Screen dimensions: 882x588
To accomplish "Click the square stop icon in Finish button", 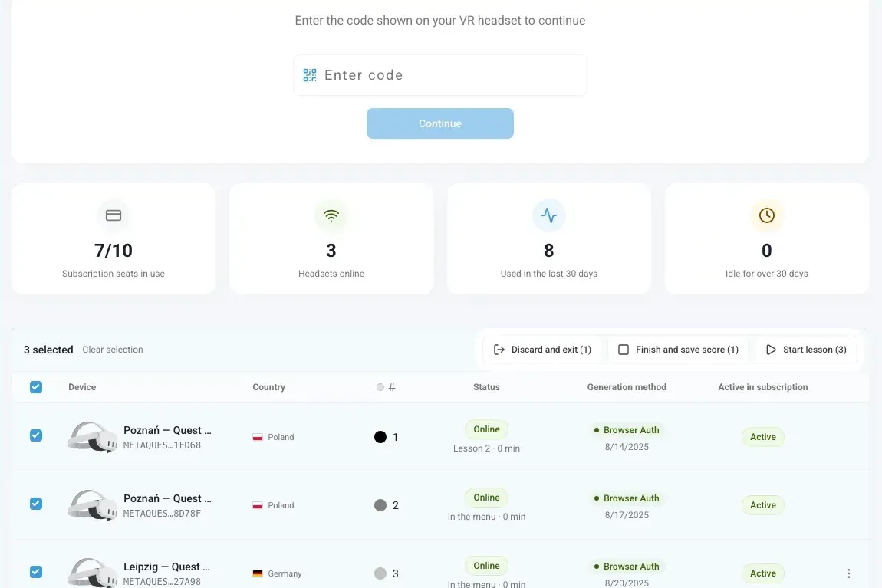I will click(624, 350).
